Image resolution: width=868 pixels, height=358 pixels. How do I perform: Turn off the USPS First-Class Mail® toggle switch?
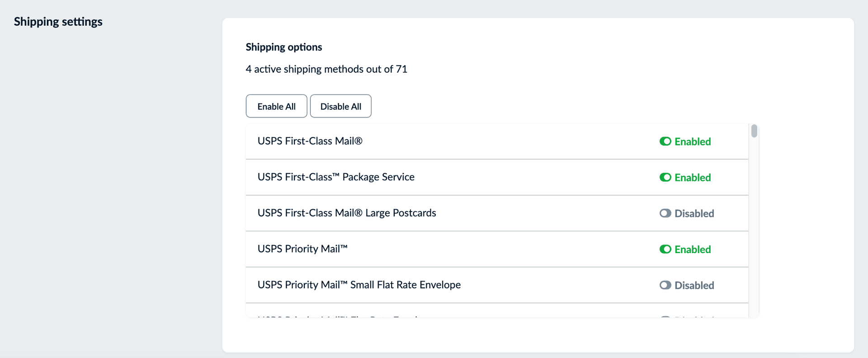tap(665, 141)
